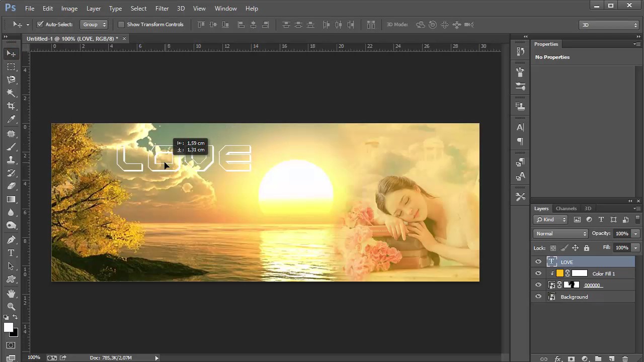Switch to the Channels tab
The height and width of the screenshot is (362, 644).
click(x=566, y=209)
